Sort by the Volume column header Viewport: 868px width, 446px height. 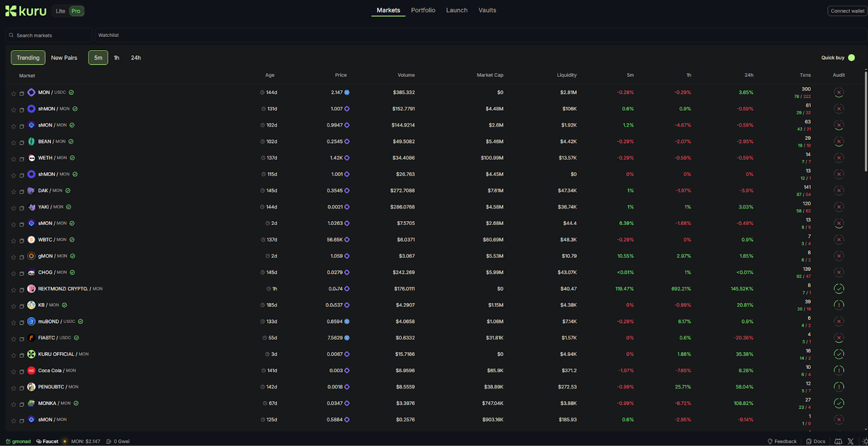[406, 75]
